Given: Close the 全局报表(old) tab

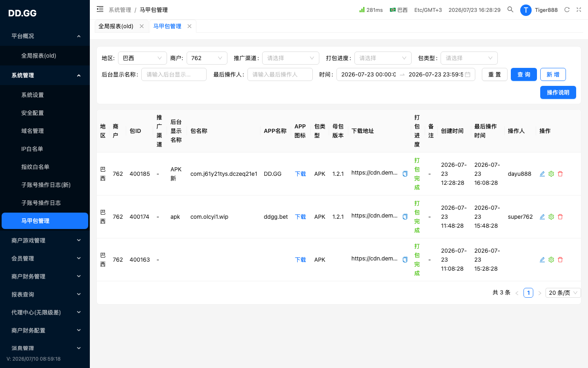Looking at the screenshot, I should tap(142, 26).
